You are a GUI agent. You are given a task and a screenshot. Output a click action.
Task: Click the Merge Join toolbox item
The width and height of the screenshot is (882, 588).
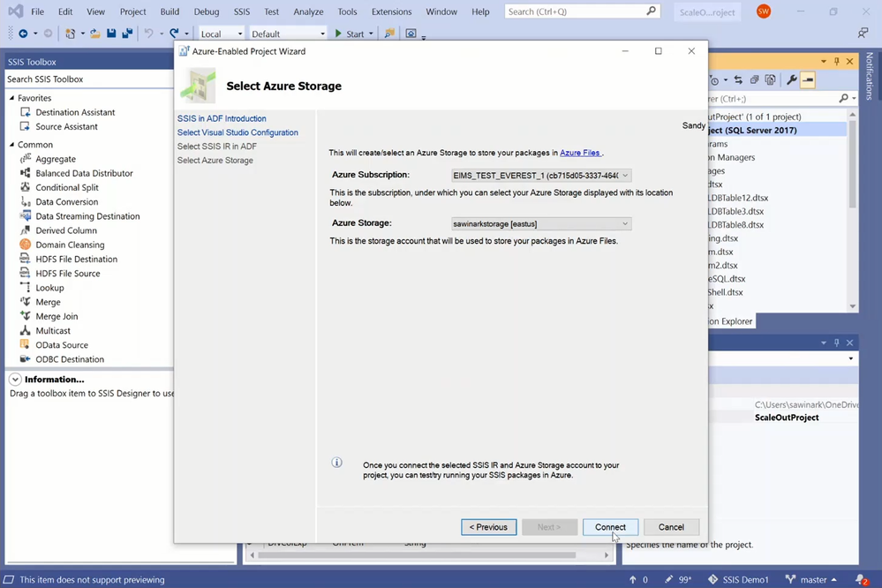click(x=57, y=317)
